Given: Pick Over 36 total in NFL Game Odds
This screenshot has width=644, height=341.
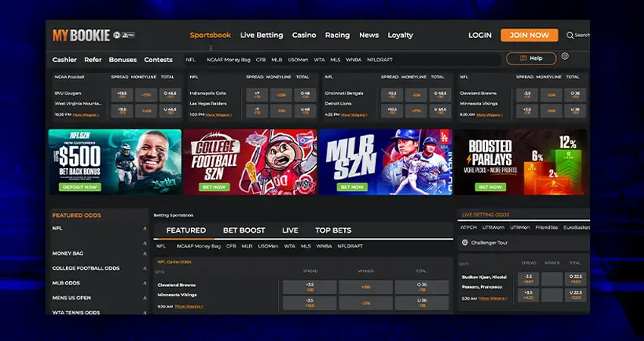Looking at the screenshot, I should (x=422, y=287).
